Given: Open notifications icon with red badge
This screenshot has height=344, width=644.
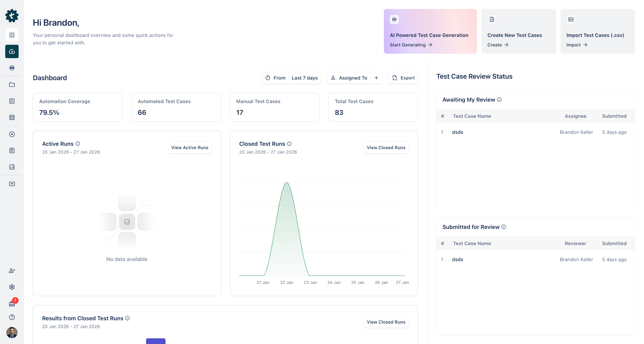Looking at the screenshot, I should point(12,304).
